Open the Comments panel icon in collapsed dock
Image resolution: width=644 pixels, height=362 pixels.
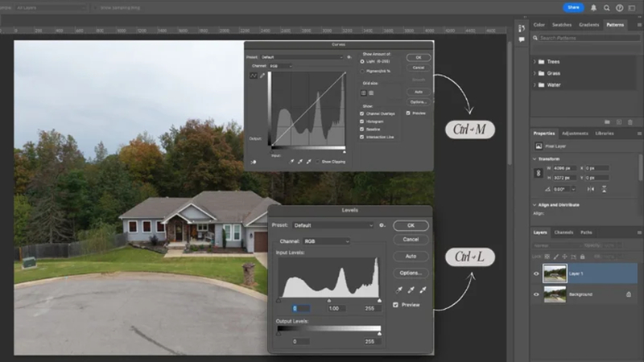tap(522, 39)
